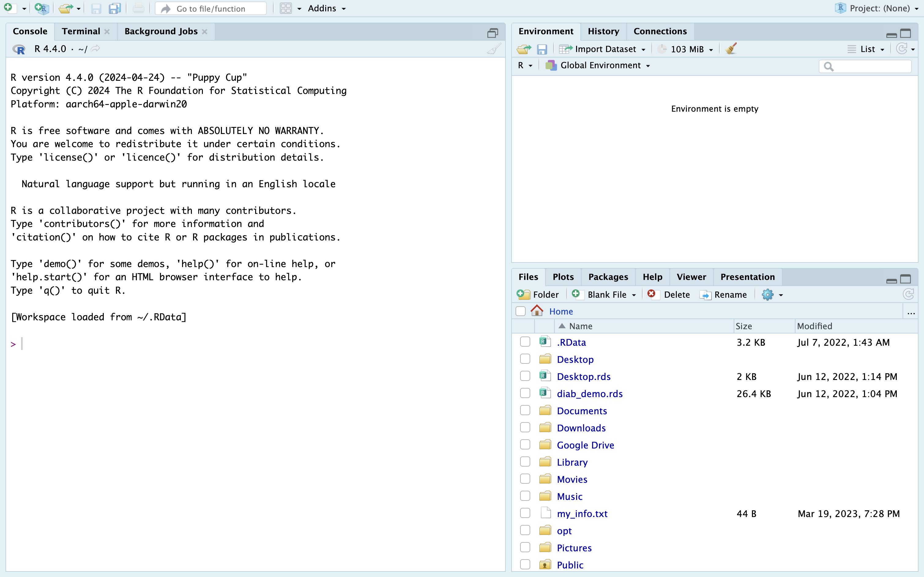Image resolution: width=924 pixels, height=577 pixels.
Task: Check the my_info.txt checkbox
Action: (525, 513)
